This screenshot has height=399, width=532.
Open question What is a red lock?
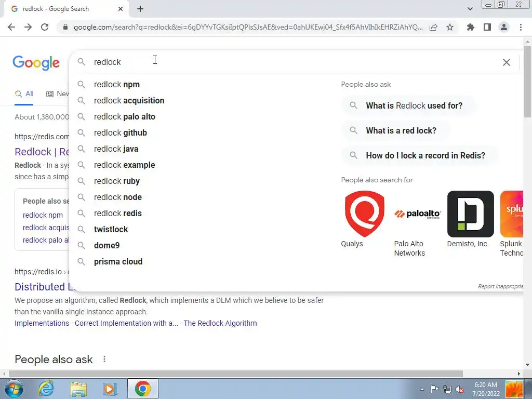(x=395, y=130)
